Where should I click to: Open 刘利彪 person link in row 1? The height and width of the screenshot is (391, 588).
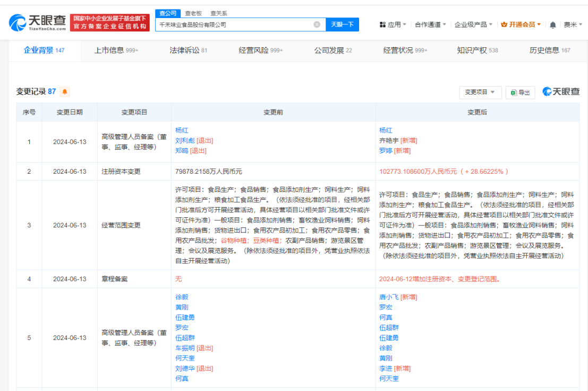pos(185,141)
